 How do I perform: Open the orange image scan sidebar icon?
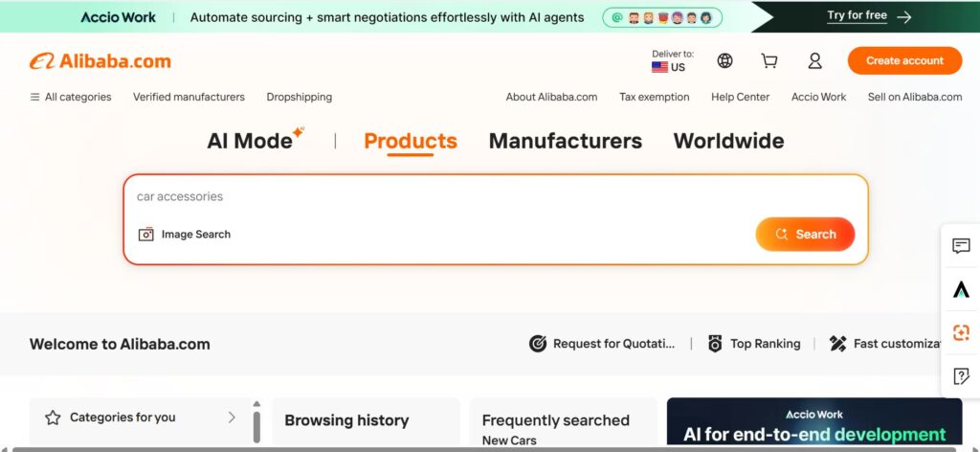(961, 332)
